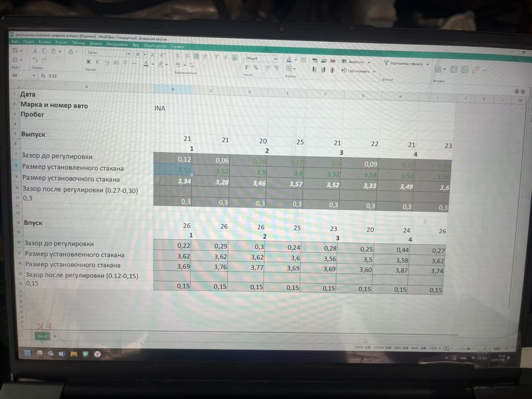The image size is (532, 399).
Task: Align text to the center
Action: pos(187,56)
